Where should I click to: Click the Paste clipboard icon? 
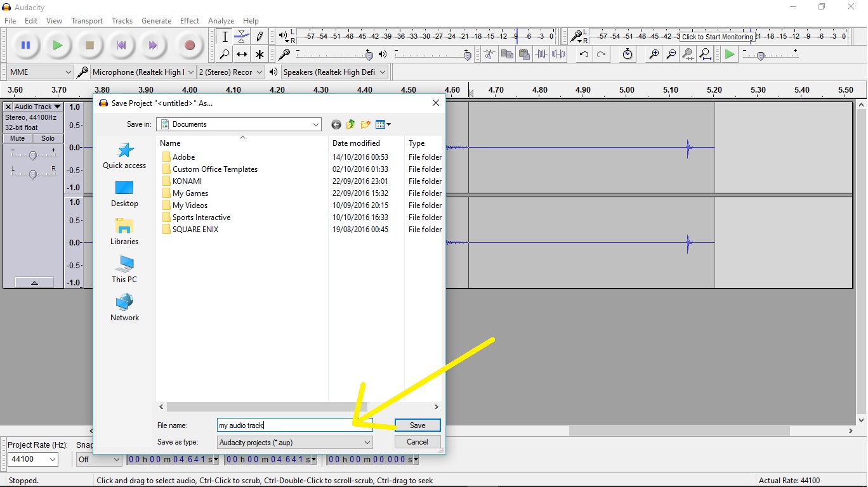coord(523,55)
